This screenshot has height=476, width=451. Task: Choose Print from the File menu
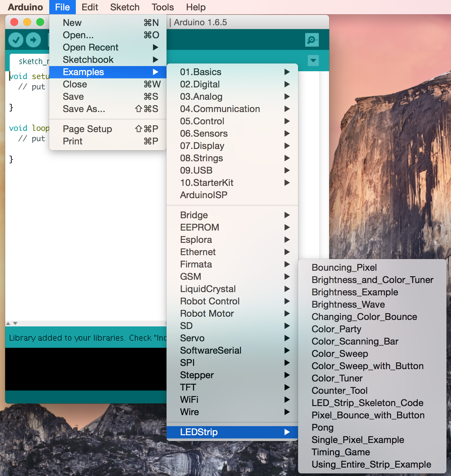[108, 141]
